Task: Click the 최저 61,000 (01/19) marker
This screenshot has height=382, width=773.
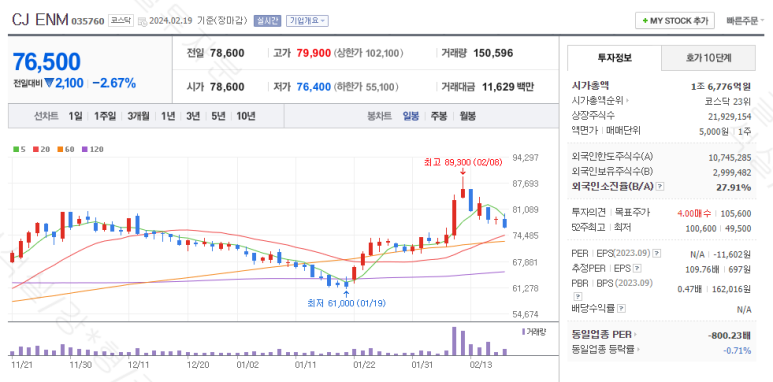Action: click(347, 303)
